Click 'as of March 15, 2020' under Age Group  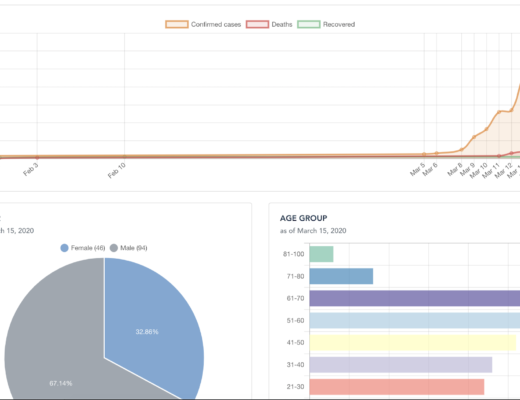tap(313, 231)
